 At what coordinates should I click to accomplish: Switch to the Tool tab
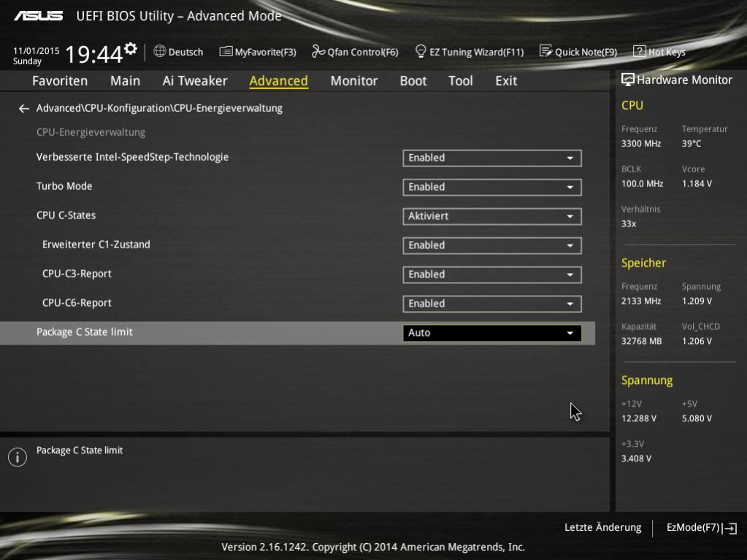coord(461,81)
